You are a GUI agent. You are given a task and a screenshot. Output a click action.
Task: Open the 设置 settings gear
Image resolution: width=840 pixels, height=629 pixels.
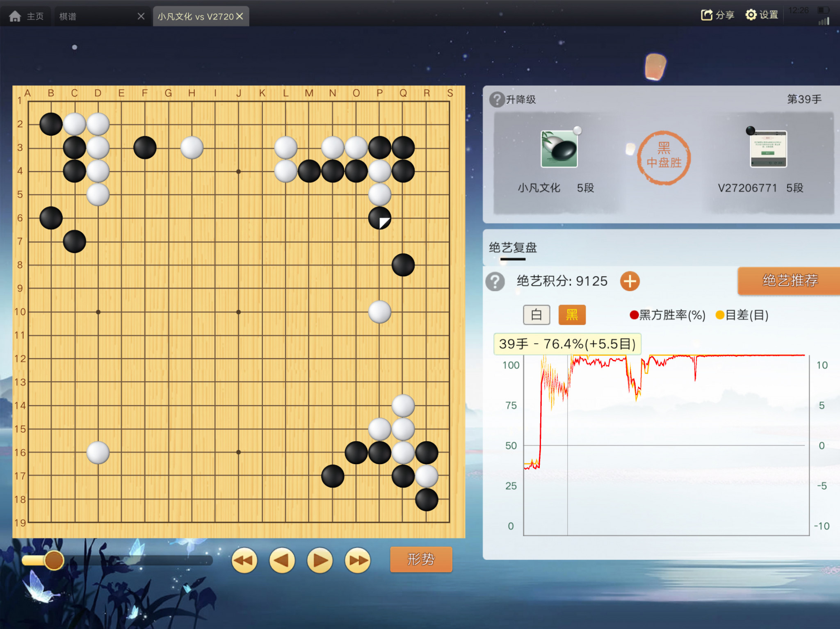point(751,15)
